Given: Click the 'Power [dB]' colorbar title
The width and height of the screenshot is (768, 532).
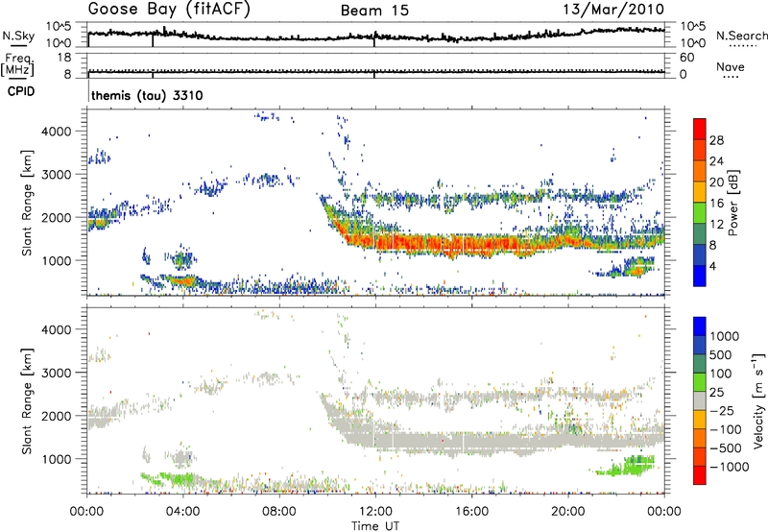Looking at the screenshot, I should (732, 203).
